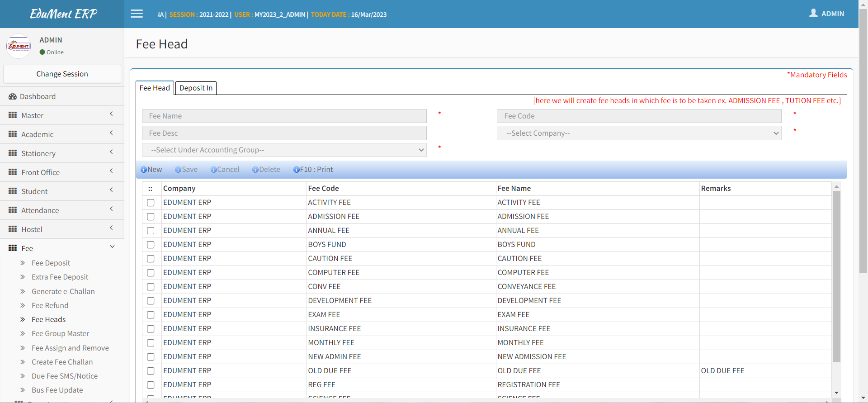Click the hamburger menu icon in header
This screenshot has height=403, width=868.
click(137, 14)
